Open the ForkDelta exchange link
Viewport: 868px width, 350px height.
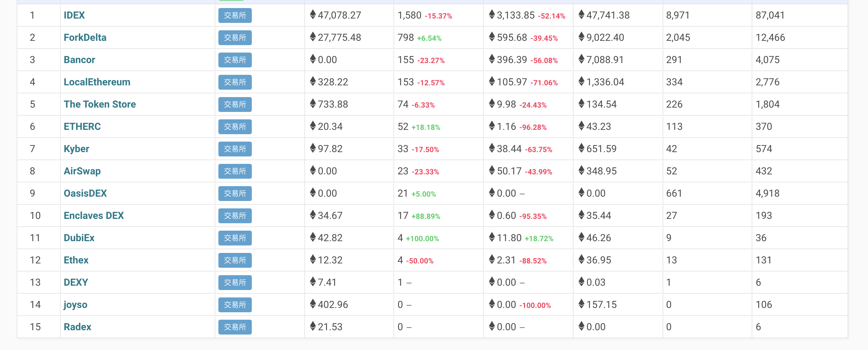click(x=85, y=37)
